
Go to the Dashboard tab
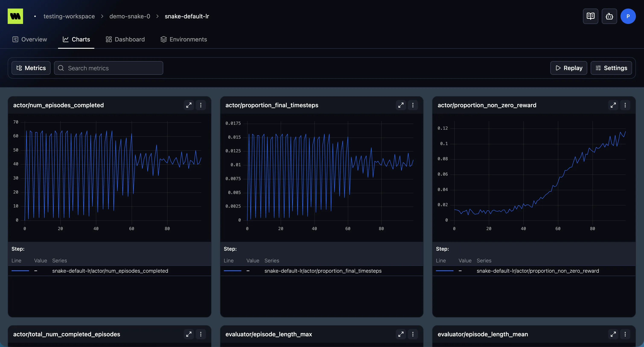tap(125, 39)
